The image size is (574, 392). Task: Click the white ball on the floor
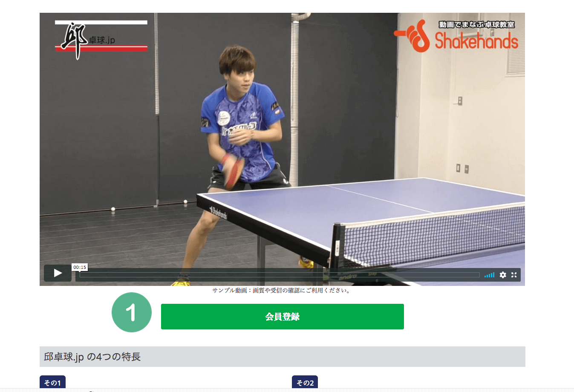tap(113, 209)
